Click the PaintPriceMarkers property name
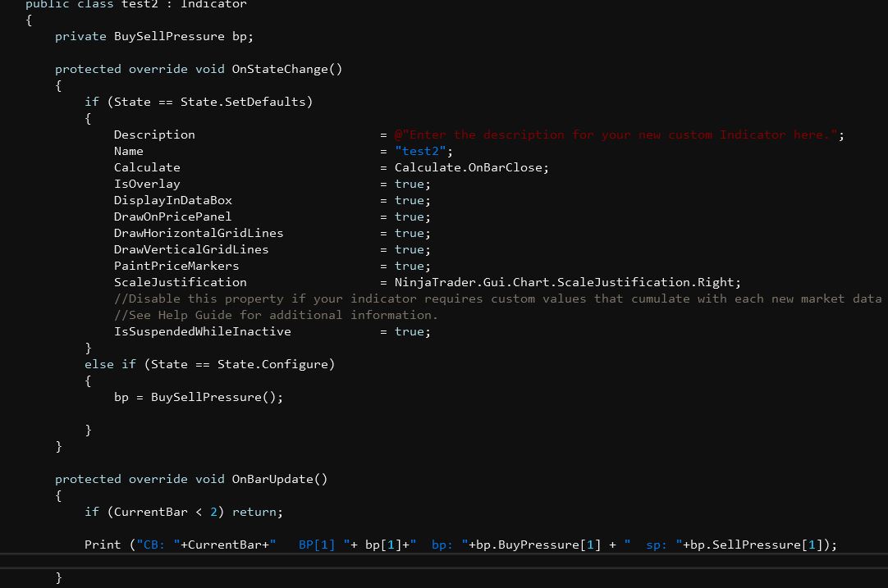Image resolution: width=888 pixels, height=588 pixels. point(176,266)
